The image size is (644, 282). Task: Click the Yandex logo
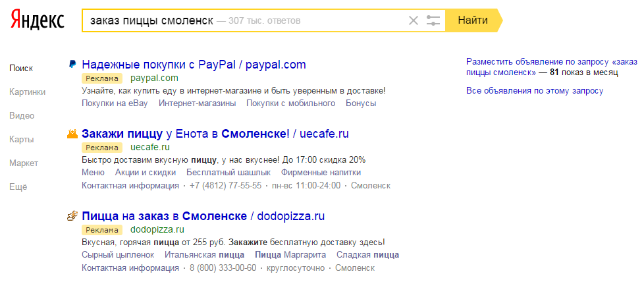pos(38,20)
